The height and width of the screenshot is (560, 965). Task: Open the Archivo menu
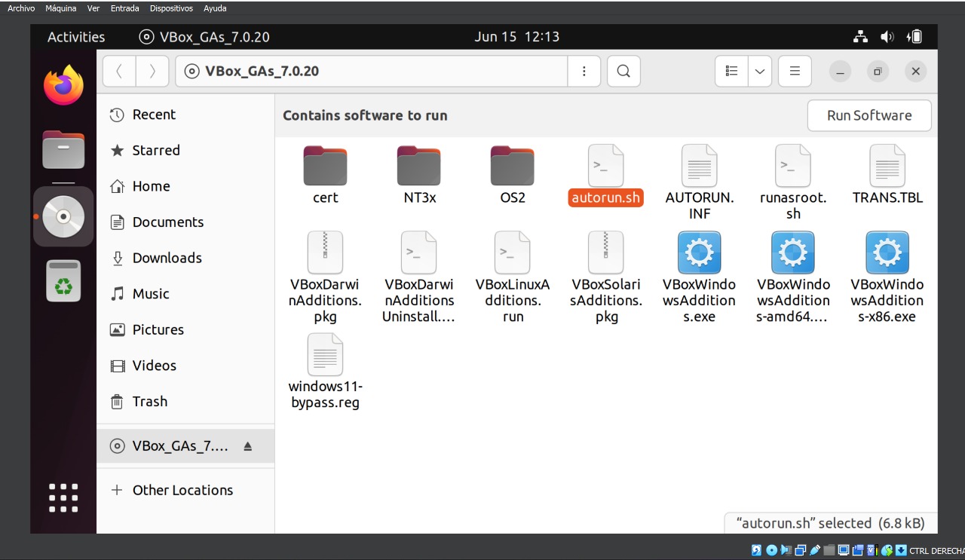click(x=21, y=8)
